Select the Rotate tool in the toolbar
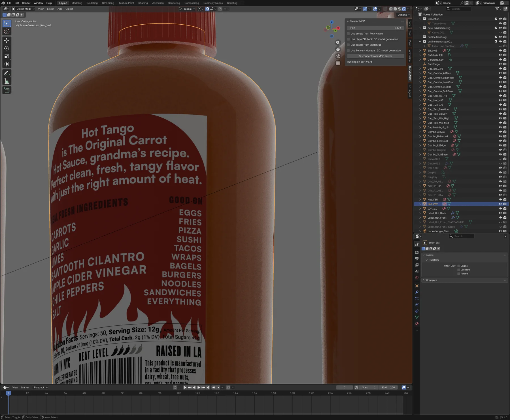Screen dimensions: 510x420 7,48
